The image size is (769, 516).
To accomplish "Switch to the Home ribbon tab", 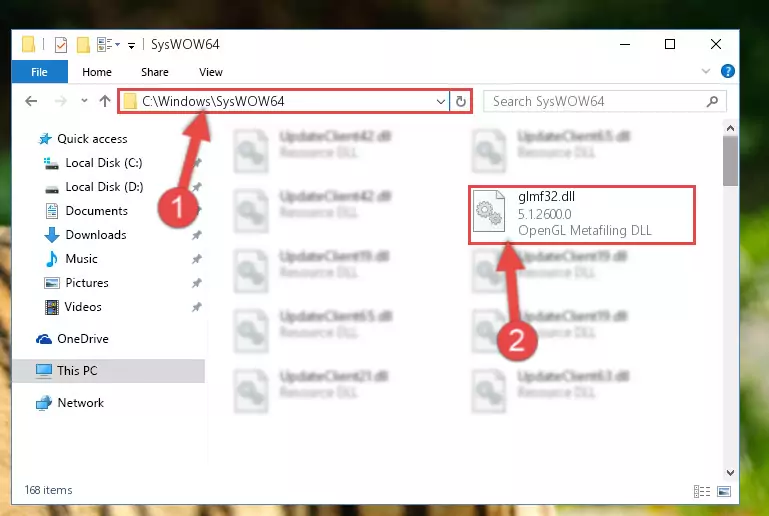I will (97, 72).
